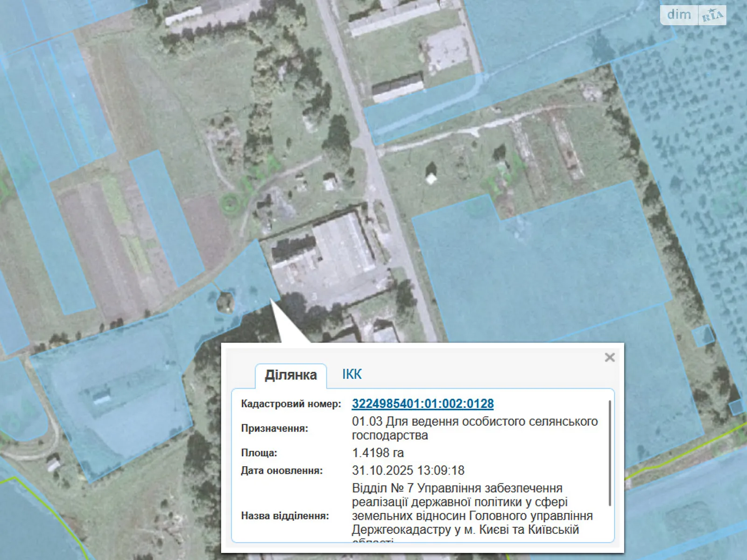The height and width of the screenshot is (560, 747).
Task: Select the top-right blue parcel below the logo
Action: (560, 33)
